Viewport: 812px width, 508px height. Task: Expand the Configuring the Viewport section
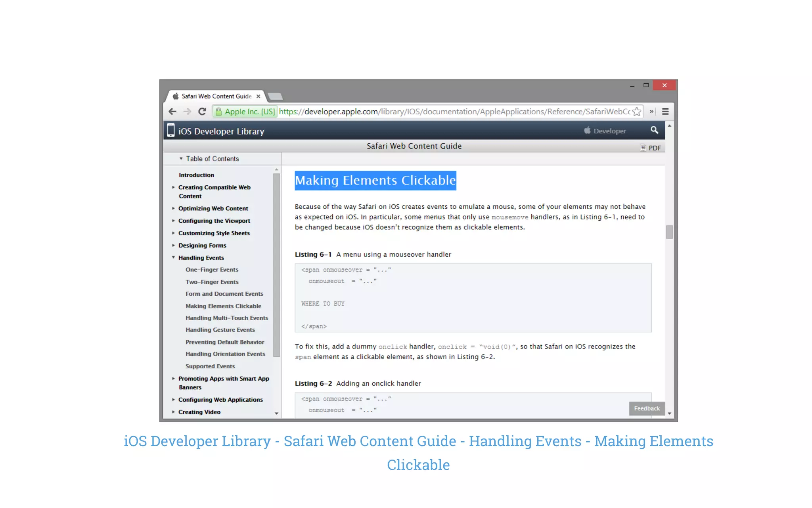pos(173,220)
